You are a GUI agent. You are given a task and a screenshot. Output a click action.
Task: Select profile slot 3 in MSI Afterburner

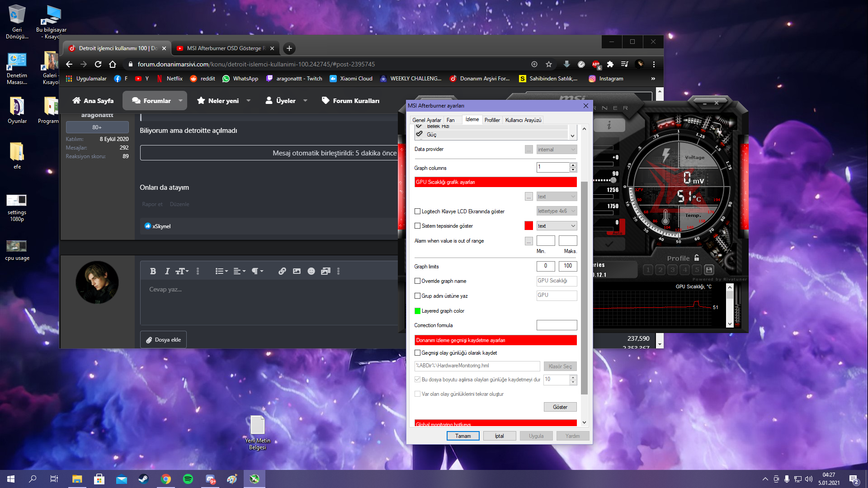coord(673,270)
